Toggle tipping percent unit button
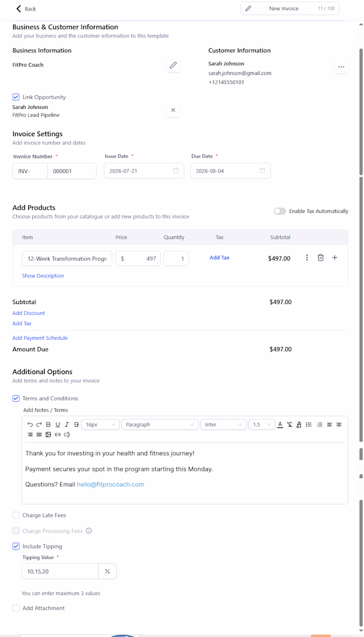Screen dimensions: 364x637 pyautogui.click(x=108, y=571)
